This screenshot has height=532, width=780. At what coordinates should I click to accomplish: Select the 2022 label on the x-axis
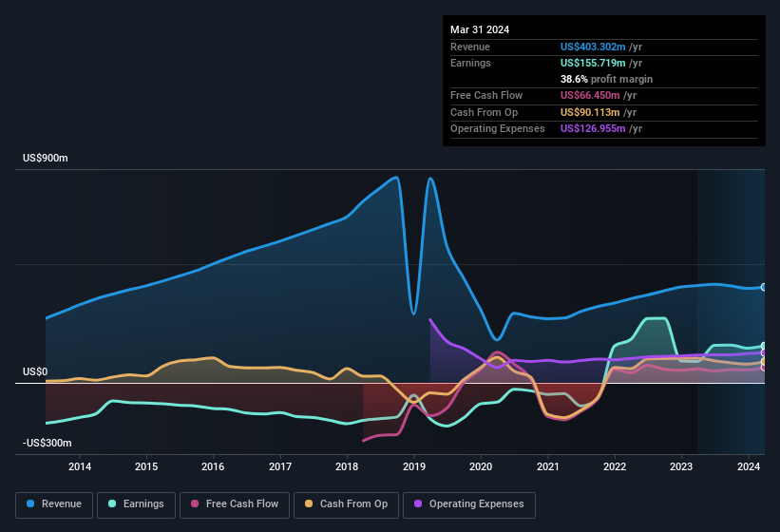pyautogui.click(x=615, y=466)
